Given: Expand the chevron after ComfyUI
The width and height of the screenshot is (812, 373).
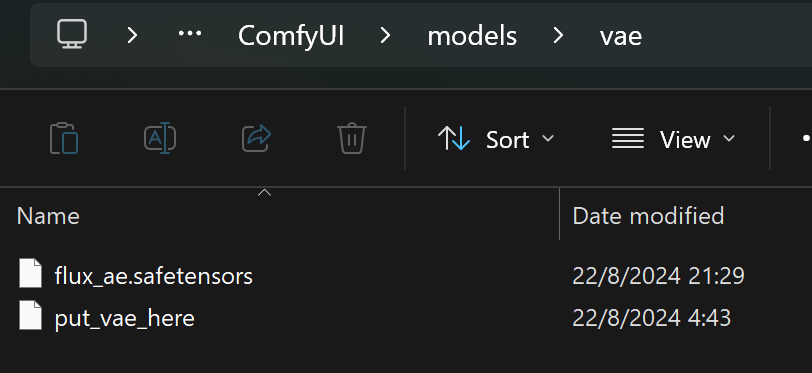Looking at the screenshot, I should click(385, 35).
